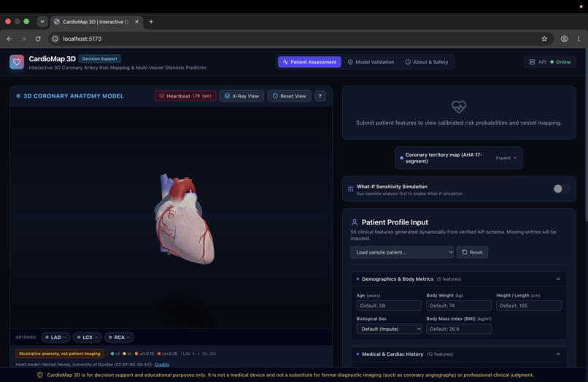588x382 pixels.
Task: Reset the patient profile form
Action: 472,252
